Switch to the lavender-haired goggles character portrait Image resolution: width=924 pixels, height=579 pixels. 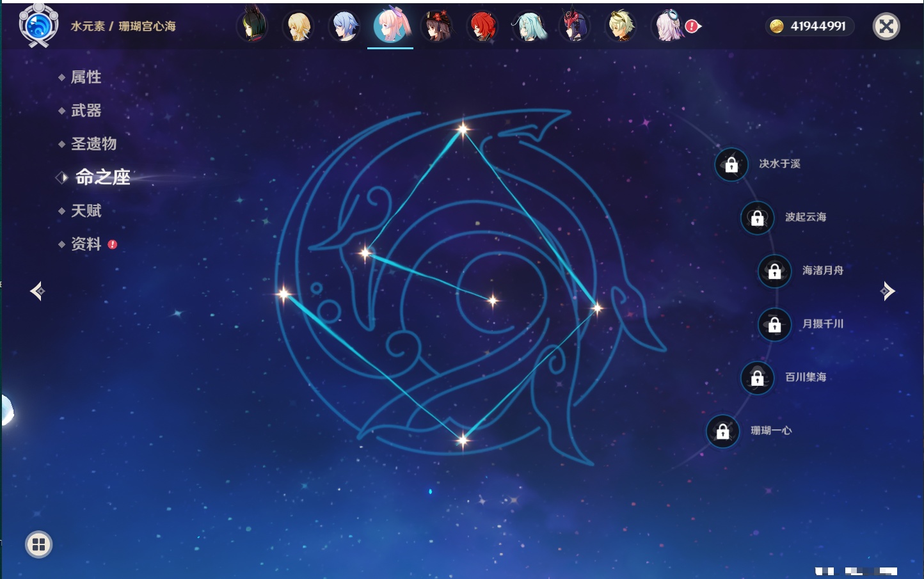point(667,26)
